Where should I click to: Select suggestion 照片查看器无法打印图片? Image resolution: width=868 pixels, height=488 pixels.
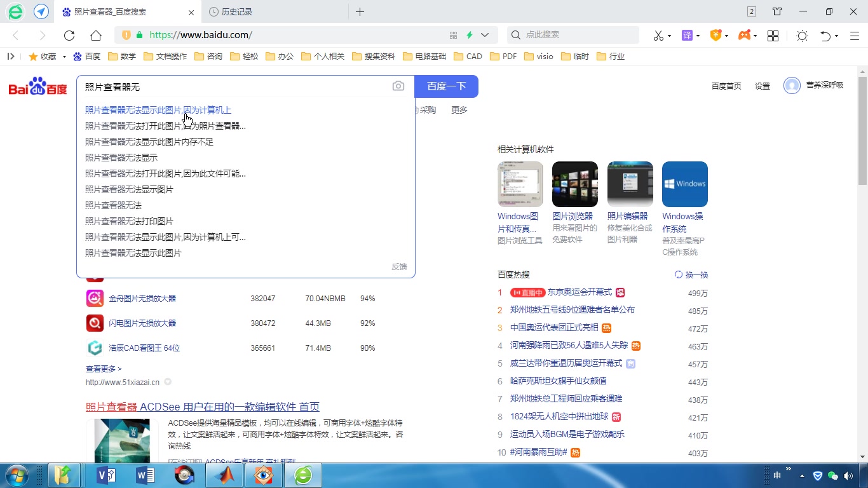pyautogui.click(x=129, y=221)
